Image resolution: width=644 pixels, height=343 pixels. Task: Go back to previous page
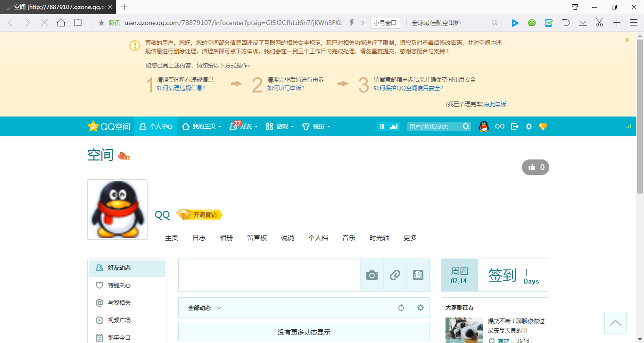tap(10, 23)
